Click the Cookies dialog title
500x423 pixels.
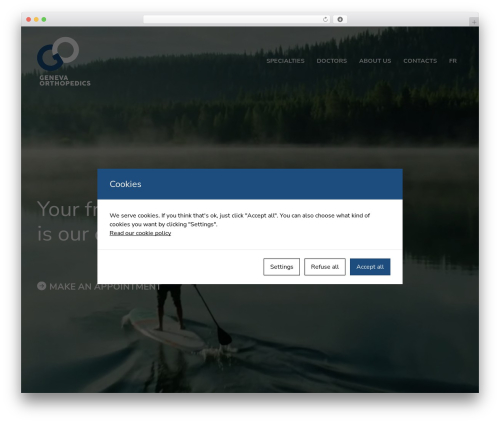pos(125,184)
